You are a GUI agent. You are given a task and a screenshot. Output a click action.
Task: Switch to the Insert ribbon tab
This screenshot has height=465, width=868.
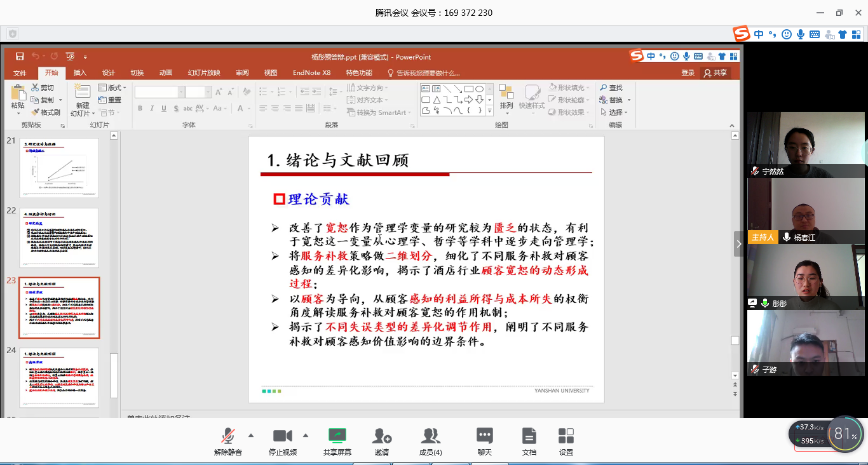click(x=79, y=73)
